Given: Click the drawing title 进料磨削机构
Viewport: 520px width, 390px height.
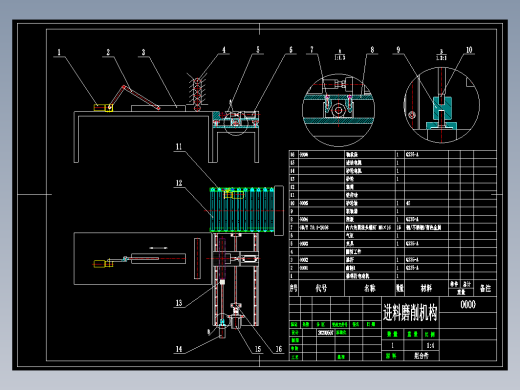Looking at the screenshot, I should [x=410, y=312].
